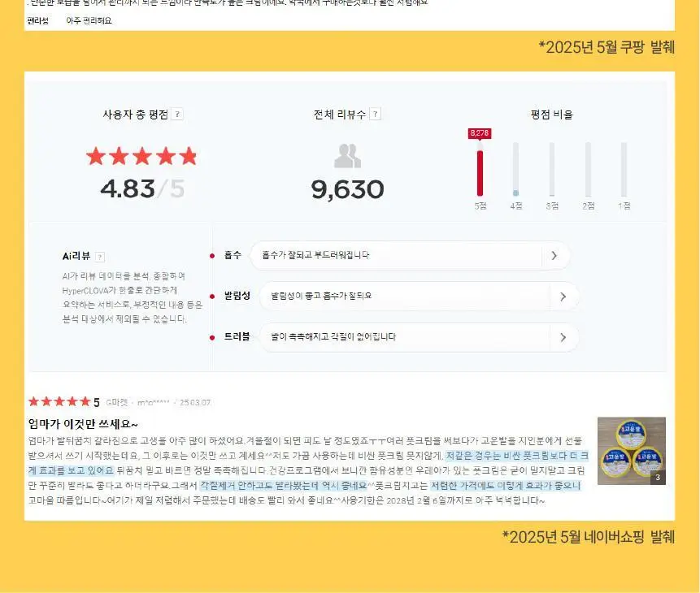Open the 발이 촉촉해지고 각질이 없어집니다 summary row

click(419, 337)
